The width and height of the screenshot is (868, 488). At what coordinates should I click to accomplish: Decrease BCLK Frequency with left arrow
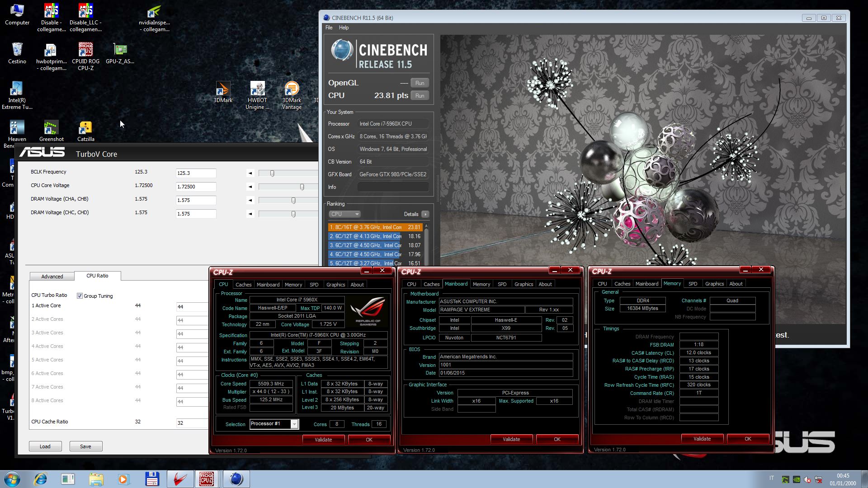[250, 173]
